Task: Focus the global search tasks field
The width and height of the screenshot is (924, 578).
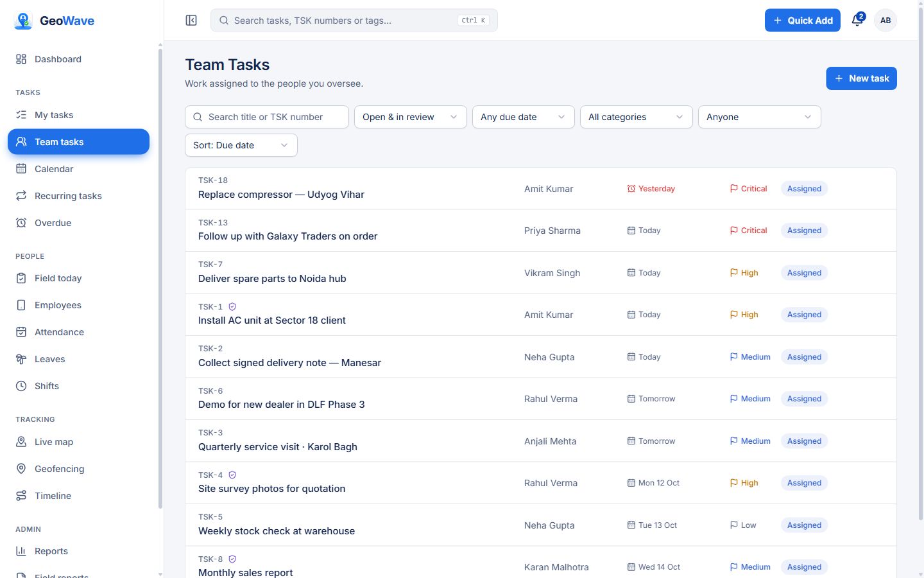Action: [x=354, y=21]
